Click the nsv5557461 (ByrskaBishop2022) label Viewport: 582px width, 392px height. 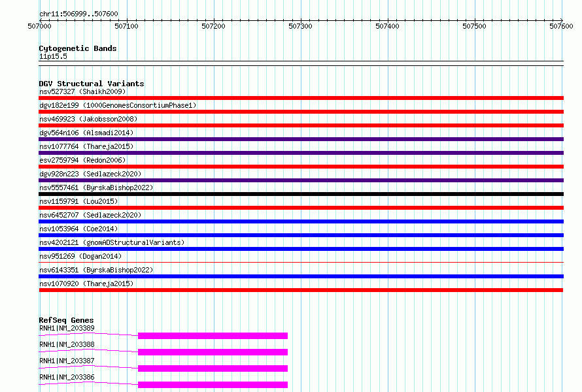click(96, 188)
